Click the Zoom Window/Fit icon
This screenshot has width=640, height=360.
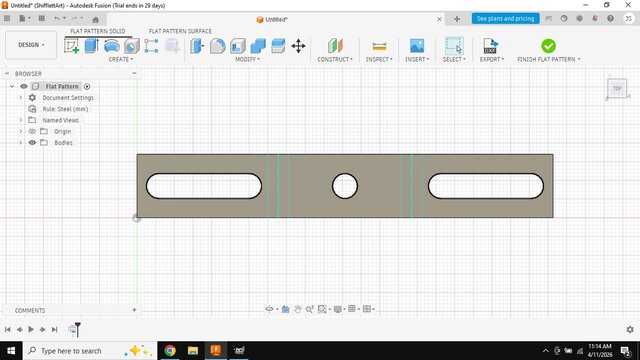click(x=322, y=309)
